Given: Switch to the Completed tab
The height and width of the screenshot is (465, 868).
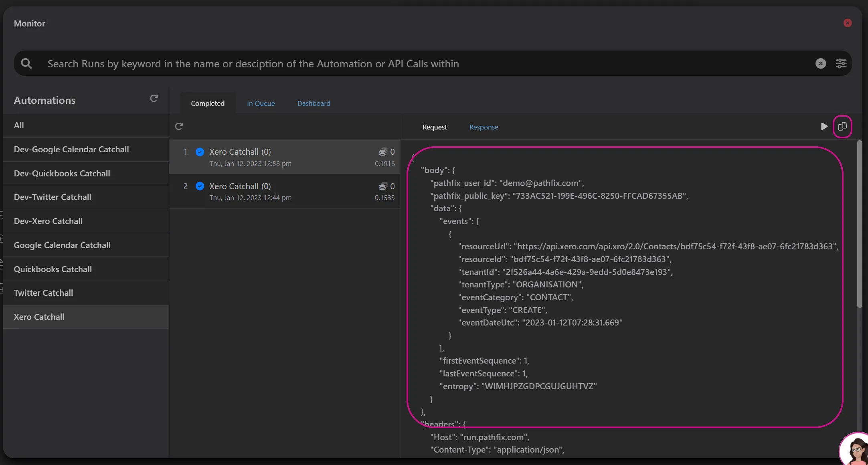Looking at the screenshot, I should pos(208,103).
